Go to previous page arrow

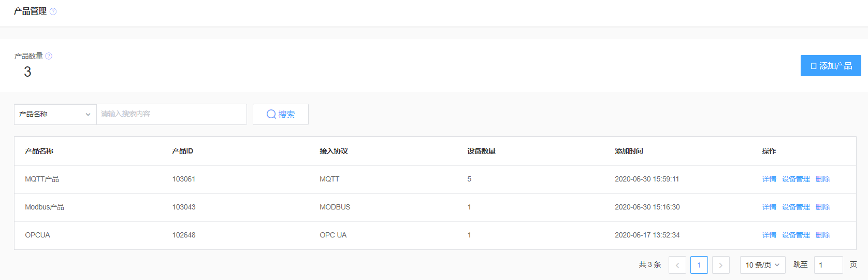677,265
